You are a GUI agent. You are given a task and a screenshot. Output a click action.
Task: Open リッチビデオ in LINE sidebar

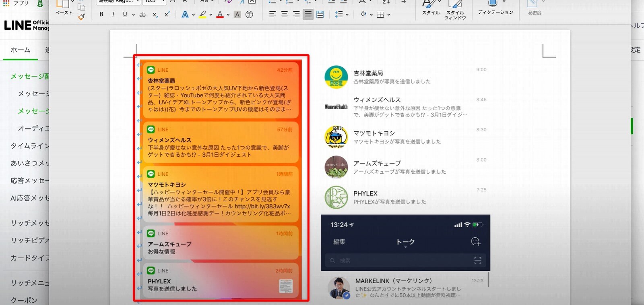point(30,240)
